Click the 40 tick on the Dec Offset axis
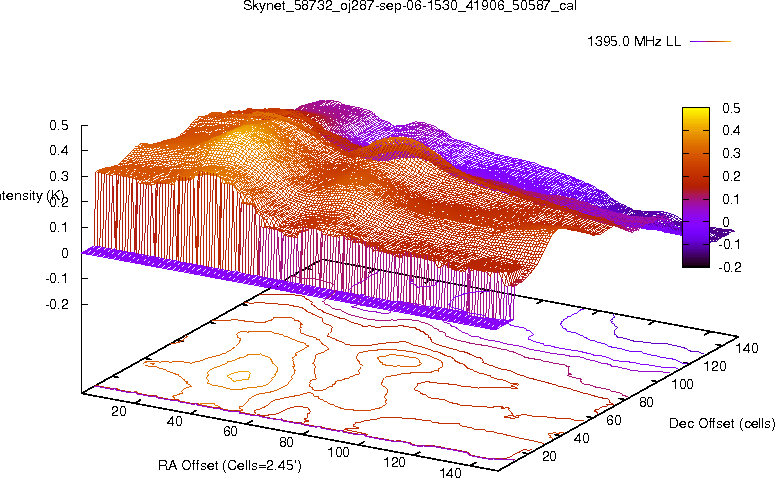Viewport: 775px width, 478px height. coord(581,438)
